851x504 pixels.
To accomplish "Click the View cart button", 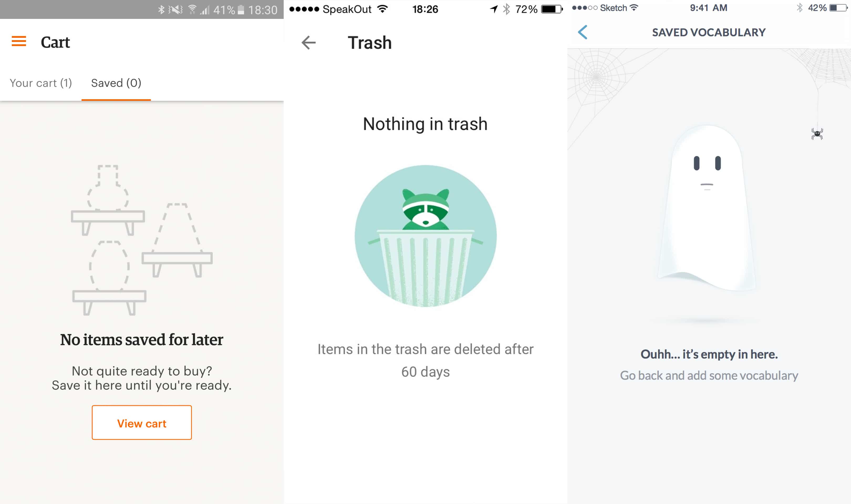I will [x=142, y=422].
